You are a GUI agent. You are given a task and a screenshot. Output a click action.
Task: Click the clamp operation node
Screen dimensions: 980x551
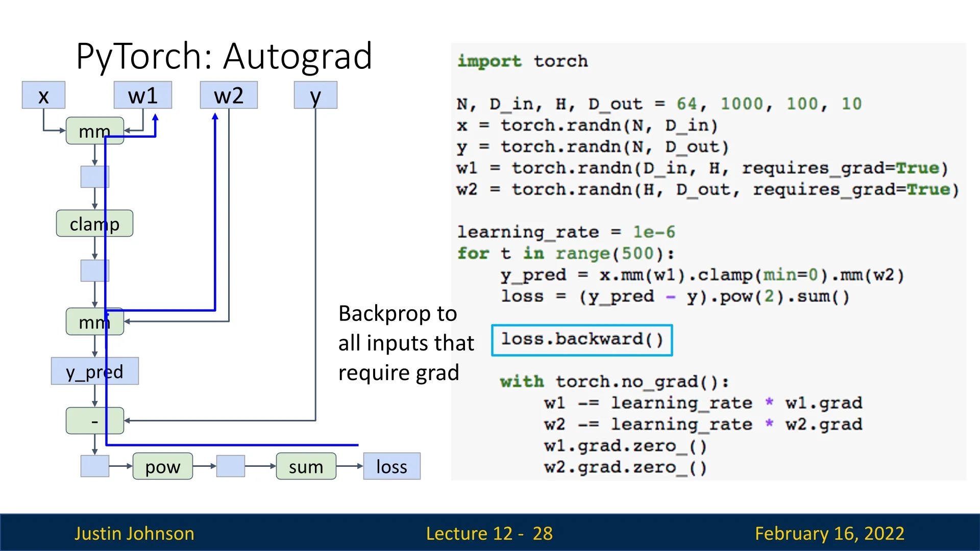pos(94,223)
